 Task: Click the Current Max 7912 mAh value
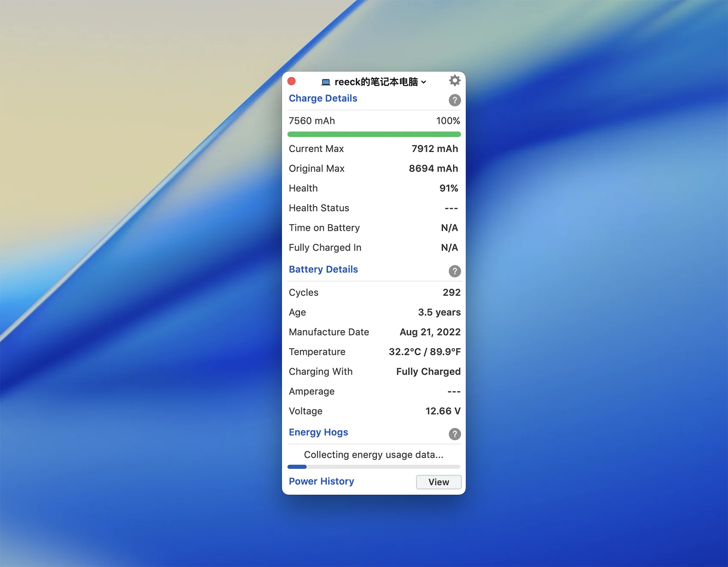point(434,149)
